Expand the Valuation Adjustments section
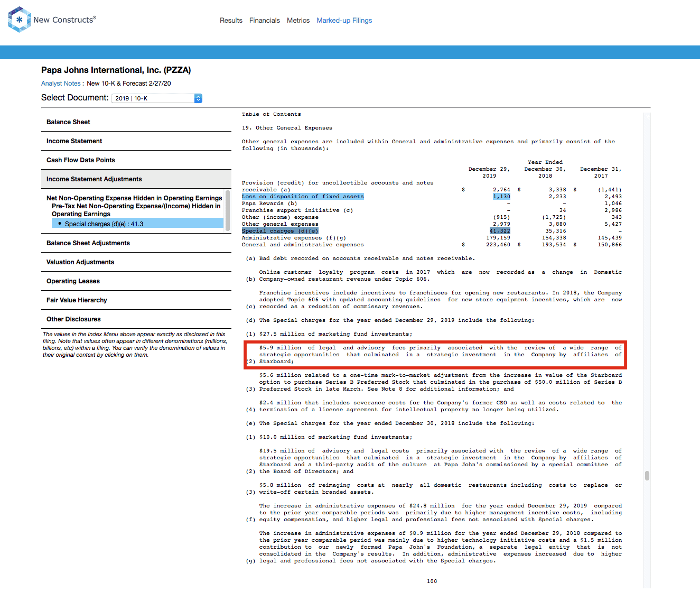 coord(136,262)
